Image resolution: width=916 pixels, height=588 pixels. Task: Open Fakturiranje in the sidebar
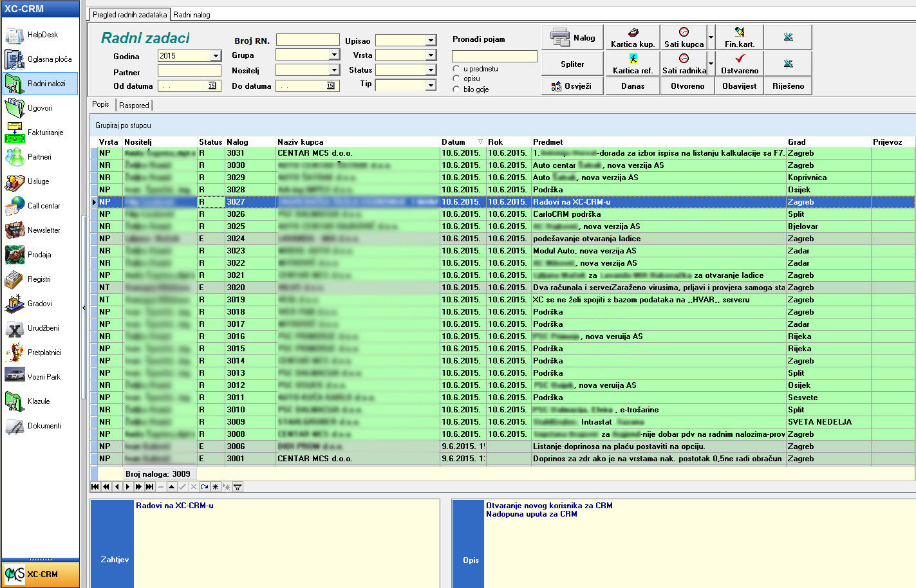point(40,133)
